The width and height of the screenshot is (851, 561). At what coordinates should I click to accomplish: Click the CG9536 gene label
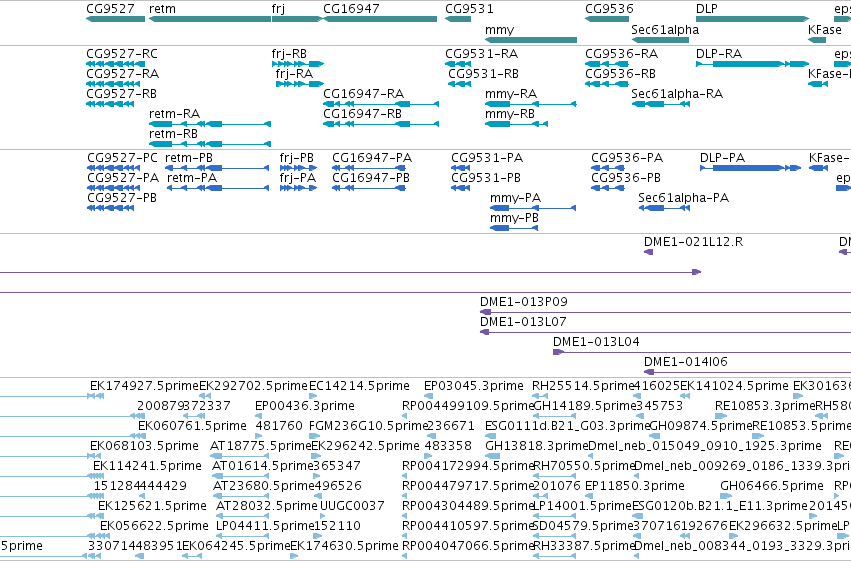click(x=609, y=9)
